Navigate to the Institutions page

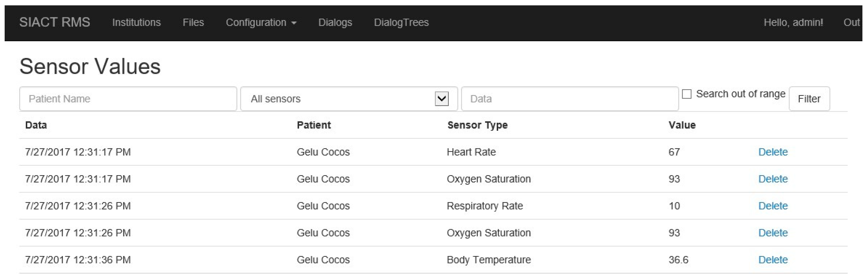pos(137,23)
